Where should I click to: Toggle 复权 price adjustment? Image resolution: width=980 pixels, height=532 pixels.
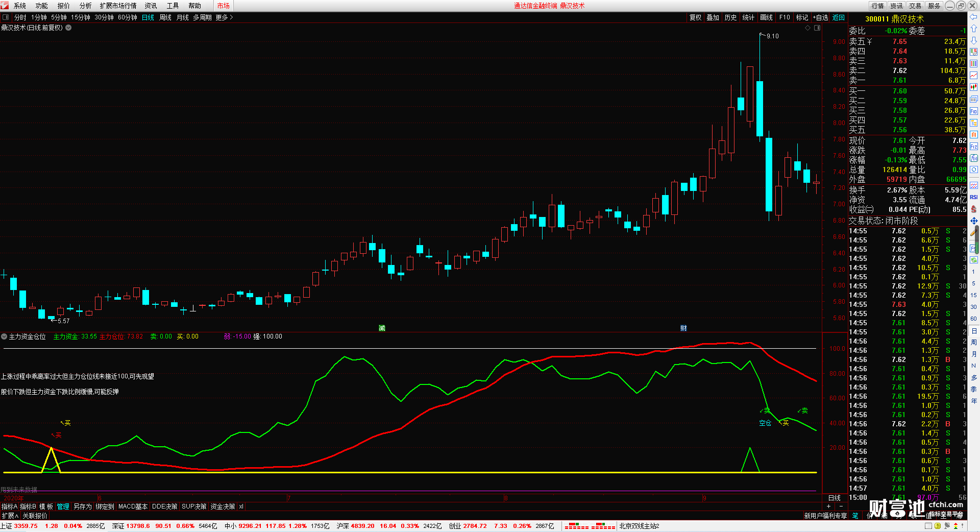pyautogui.click(x=696, y=17)
